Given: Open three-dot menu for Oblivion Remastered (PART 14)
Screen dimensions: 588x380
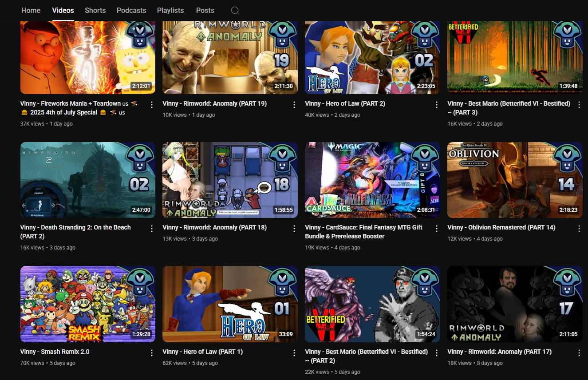Looking at the screenshot, I should (579, 229).
